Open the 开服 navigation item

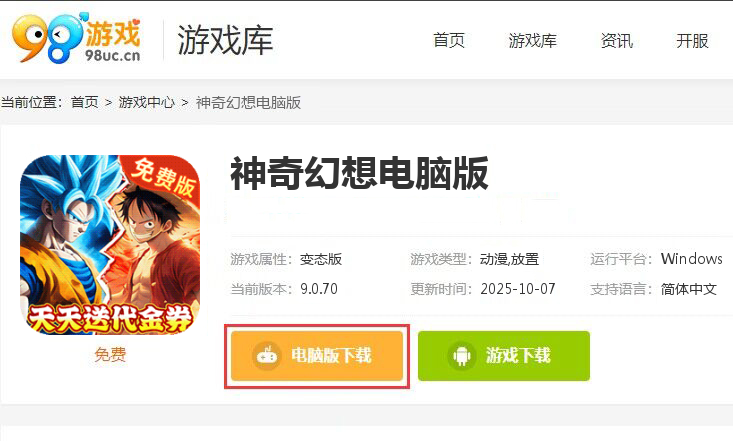pos(692,41)
